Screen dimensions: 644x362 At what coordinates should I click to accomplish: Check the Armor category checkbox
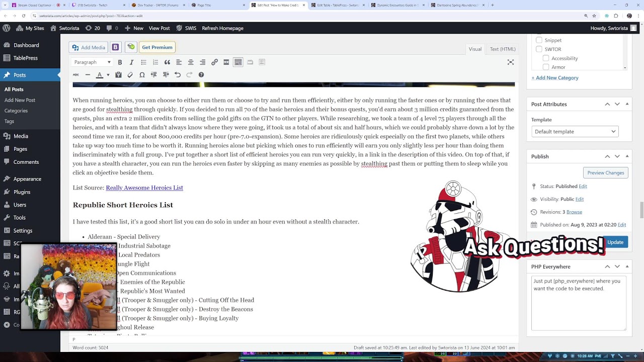point(546,67)
